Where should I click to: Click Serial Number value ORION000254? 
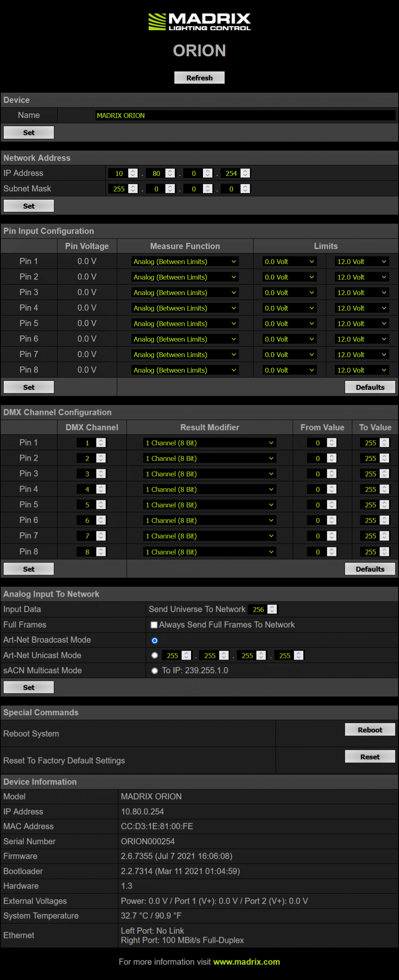(148, 841)
